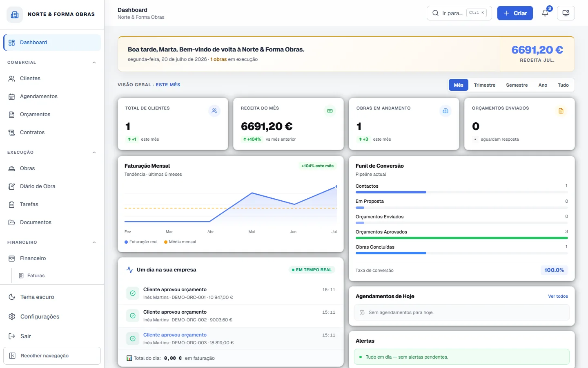Click the Ir para search field
588x368 pixels.
coord(459,13)
